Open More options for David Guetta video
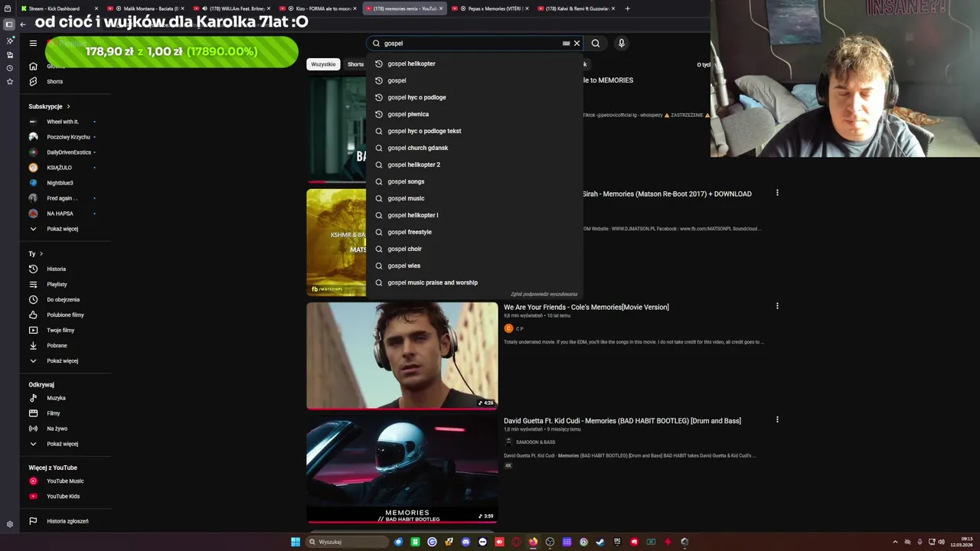980x551 pixels. tap(777, 419)
